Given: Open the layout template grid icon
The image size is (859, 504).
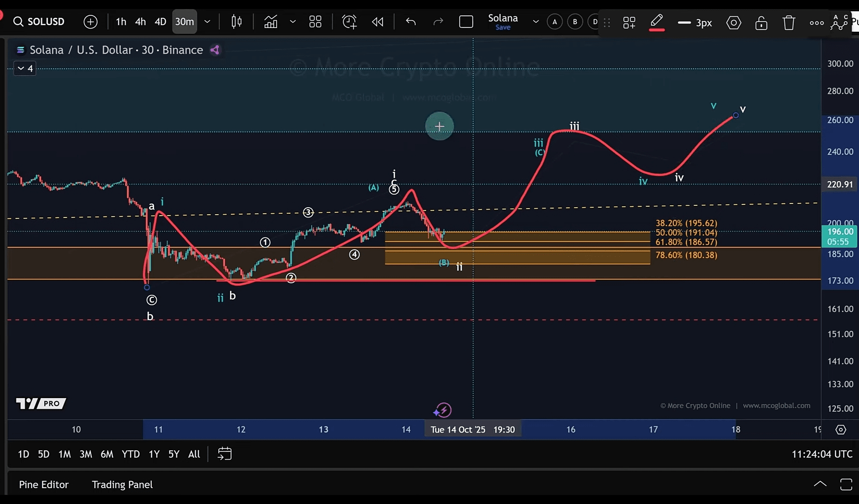Looking at the screenshot, I should click(x=315, y=21).
